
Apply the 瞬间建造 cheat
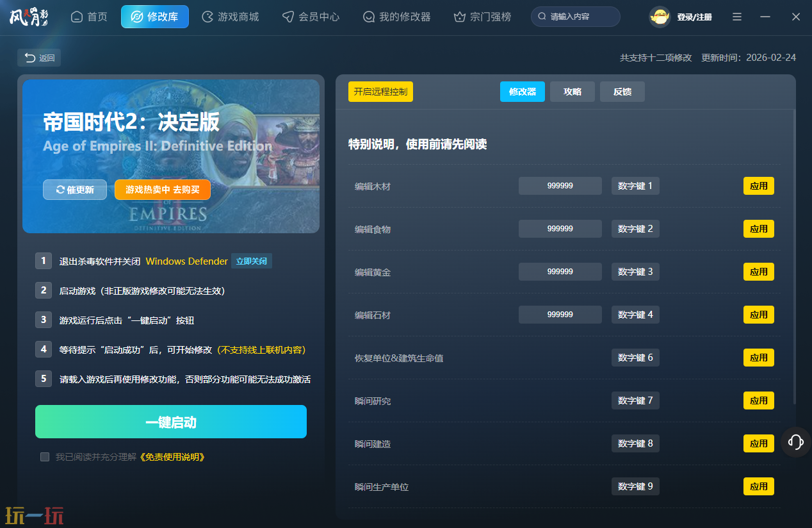click(759, 443)
